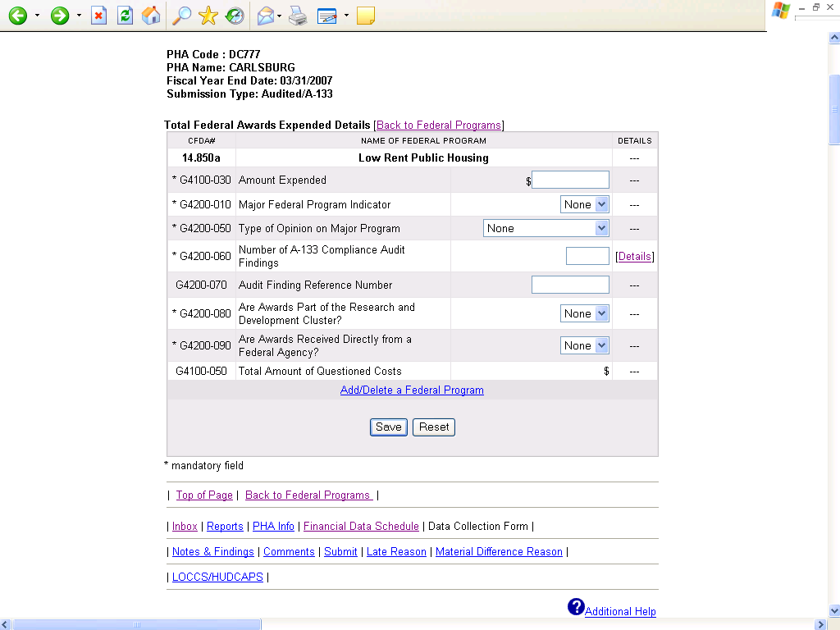This screenshot has height=630, width=840.
Task: Go back with the green Back arrow
Action: click(18, 16)
